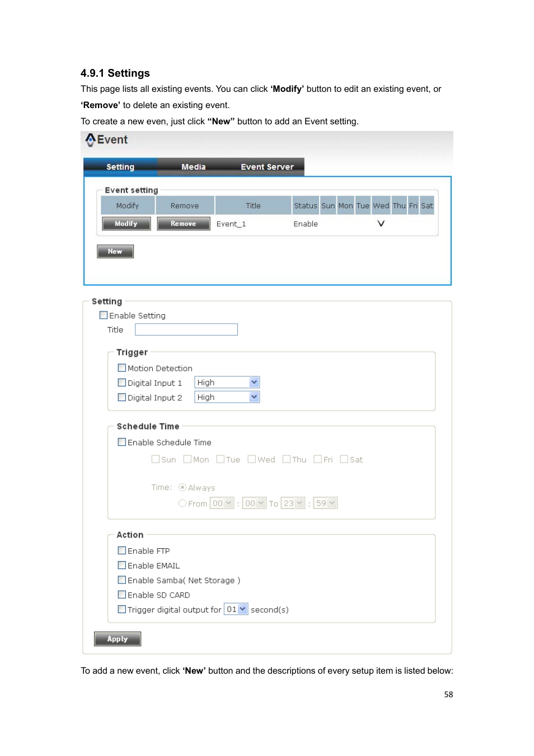Check the Trigger digital output checkbox
This screenshot has height=756, width=534.
[122, 609]
